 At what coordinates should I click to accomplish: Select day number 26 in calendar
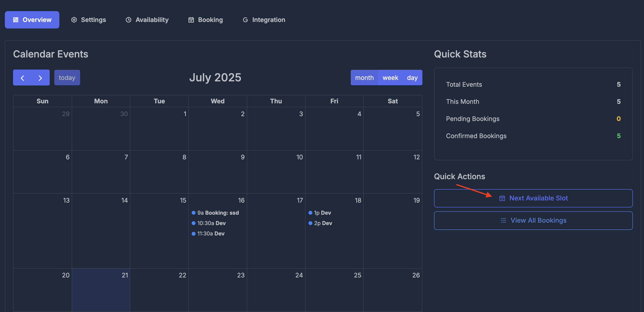416,275
